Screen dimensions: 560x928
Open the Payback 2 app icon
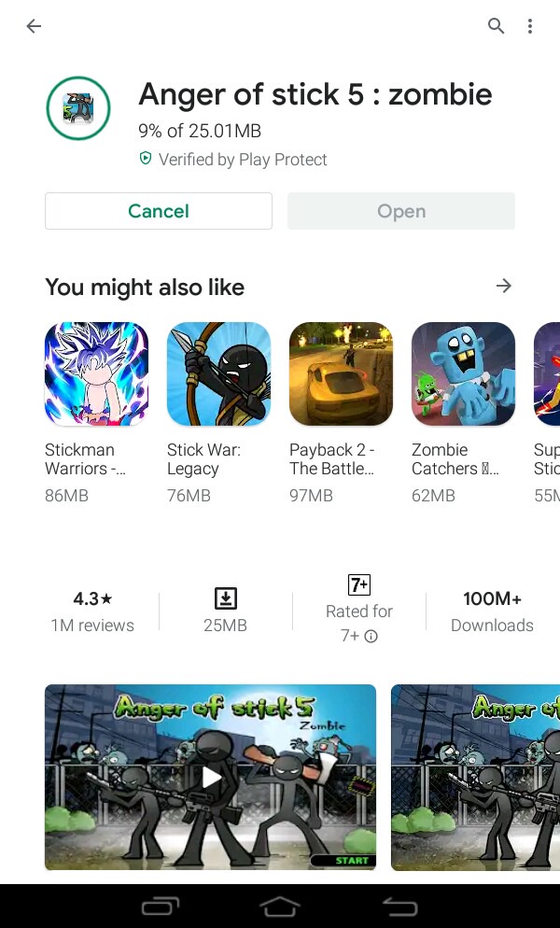pyautogui.click(x=341, y=373)
